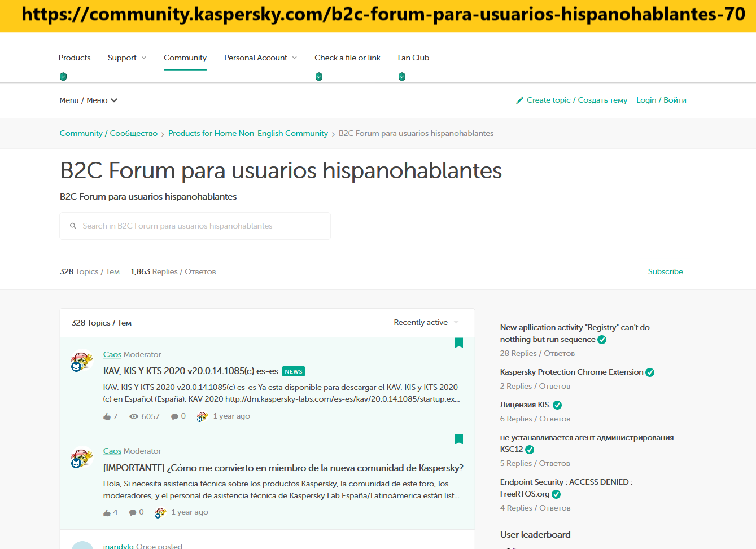Click Login / Войти
The image size is (756, 549).
pos(661,100)
